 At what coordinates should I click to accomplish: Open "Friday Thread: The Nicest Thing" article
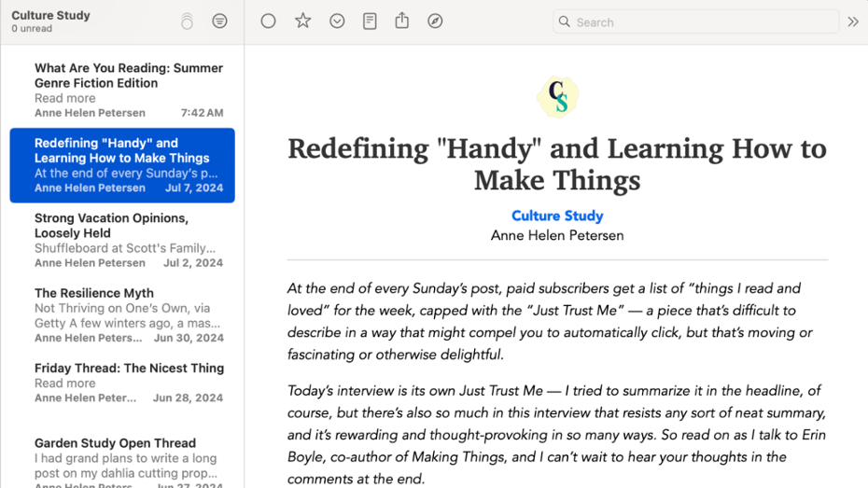(x=129, y=383)
